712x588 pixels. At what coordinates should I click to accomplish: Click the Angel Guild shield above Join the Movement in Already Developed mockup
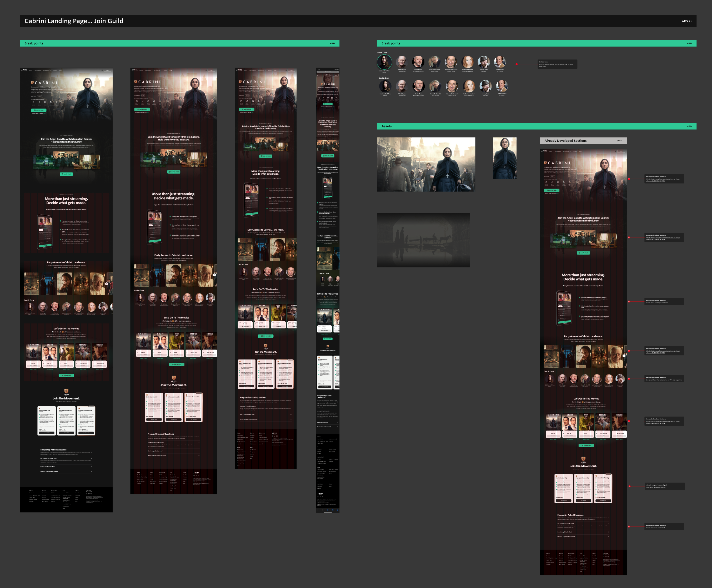coord(583,459)
